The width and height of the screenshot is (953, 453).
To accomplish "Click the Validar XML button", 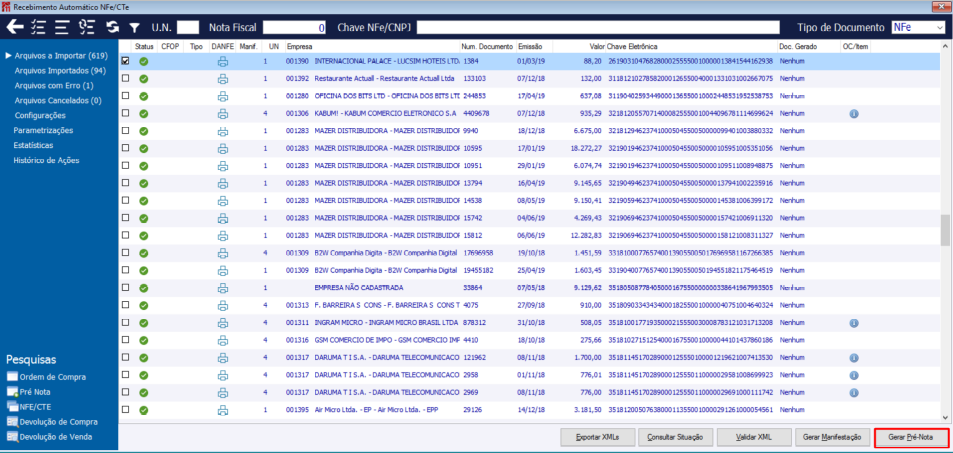I will coord(754,437).
